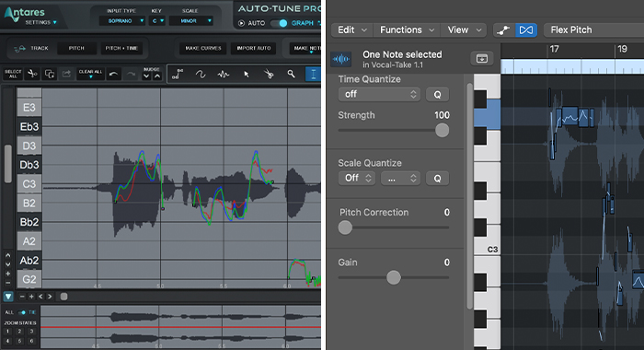Click the Make Curves button
The image size is (644, 350).
(x=203, y=49)
